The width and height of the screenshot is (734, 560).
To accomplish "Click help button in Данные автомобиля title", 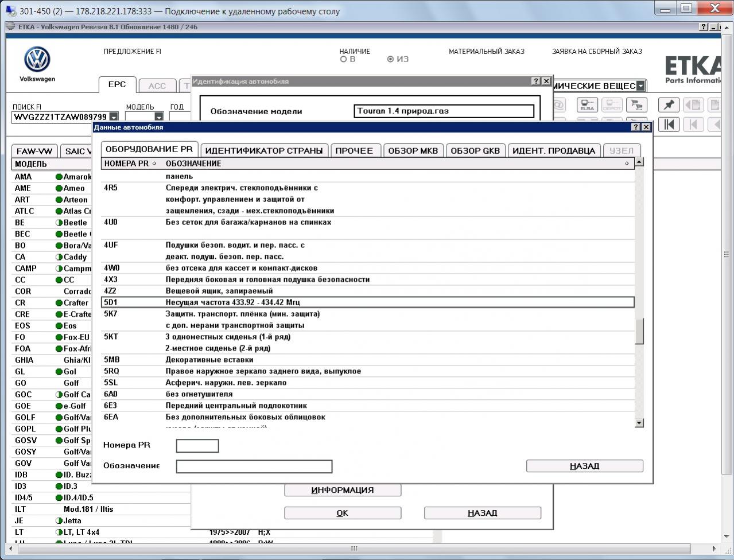I will click(x=635, y=127).
